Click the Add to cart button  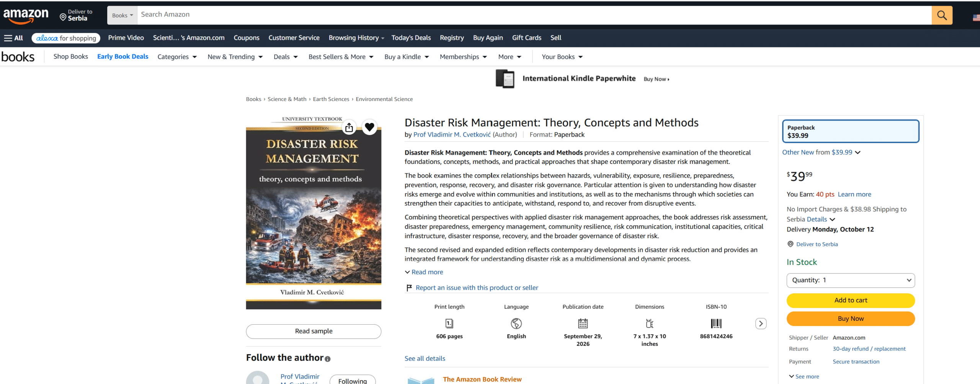(x=851, y=300)
